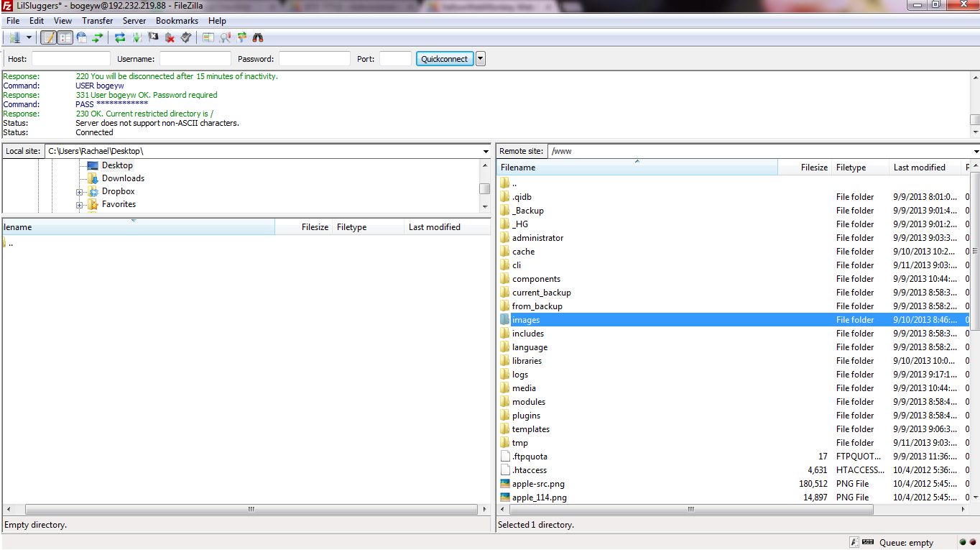980x550 pixels.
Task: Toggle processing of the transfer queue
Action: point(137,37)
